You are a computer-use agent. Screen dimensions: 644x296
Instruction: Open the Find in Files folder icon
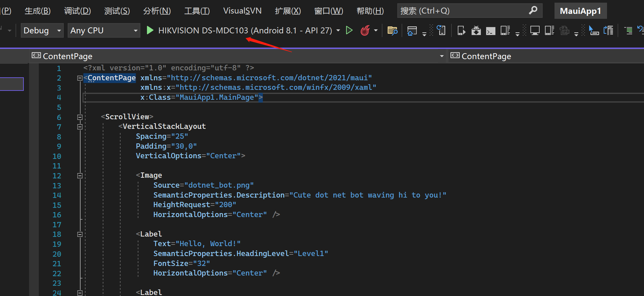coord(392,31)
